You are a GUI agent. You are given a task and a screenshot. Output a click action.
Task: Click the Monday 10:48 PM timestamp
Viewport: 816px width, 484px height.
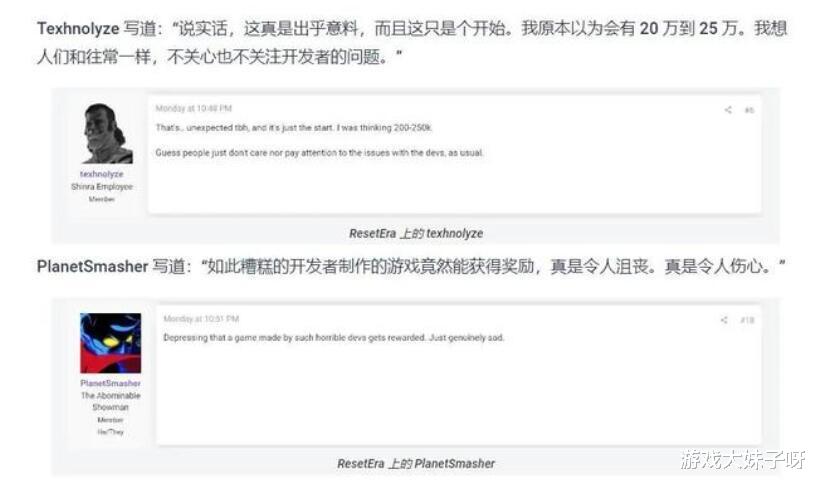click(x=194, y=108)
